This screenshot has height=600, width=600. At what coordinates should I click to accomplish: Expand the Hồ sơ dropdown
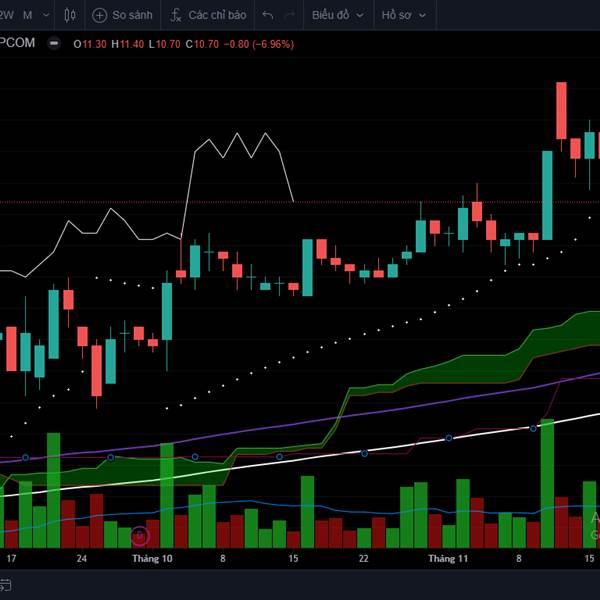(404, 15)
